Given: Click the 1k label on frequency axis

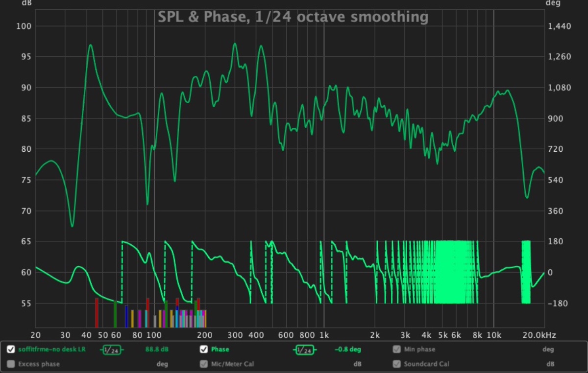Looking at the screenshot, I should point(323,335).
